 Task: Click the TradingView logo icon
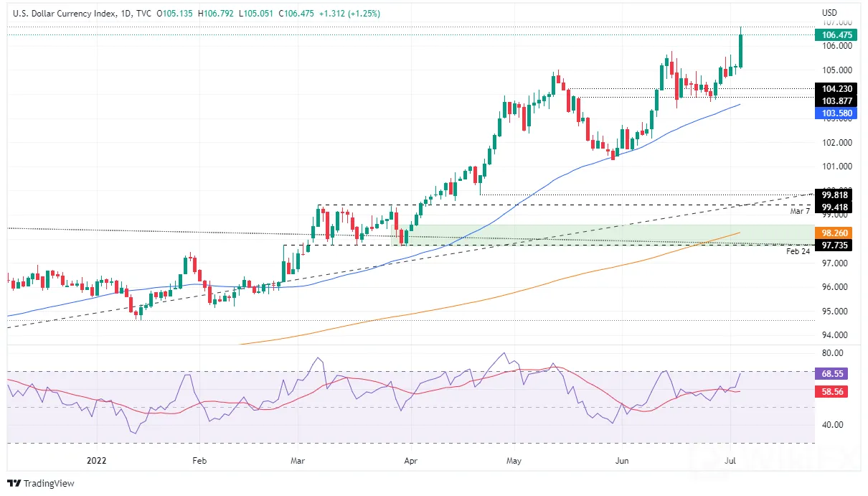14,483
